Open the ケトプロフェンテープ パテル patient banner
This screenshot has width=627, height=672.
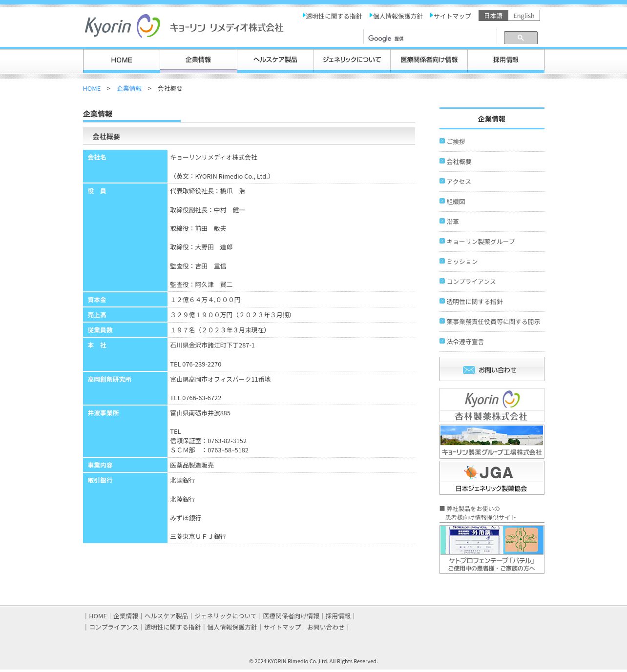pyautogui.click(x=492, y=549)
